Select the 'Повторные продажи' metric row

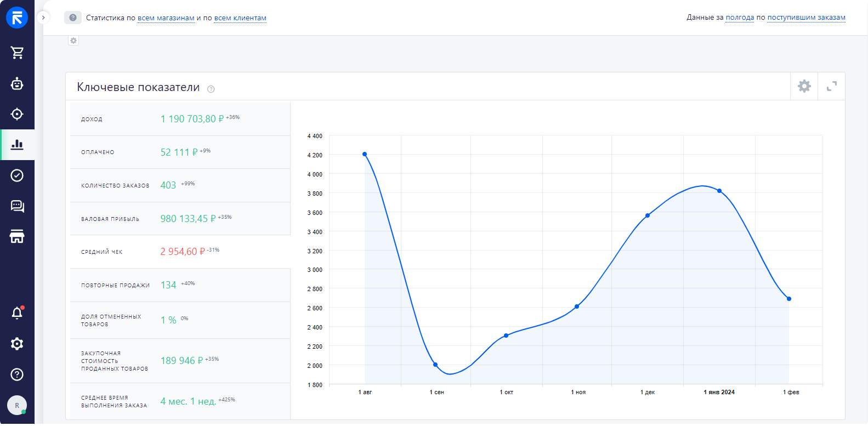tap(180, 285)
